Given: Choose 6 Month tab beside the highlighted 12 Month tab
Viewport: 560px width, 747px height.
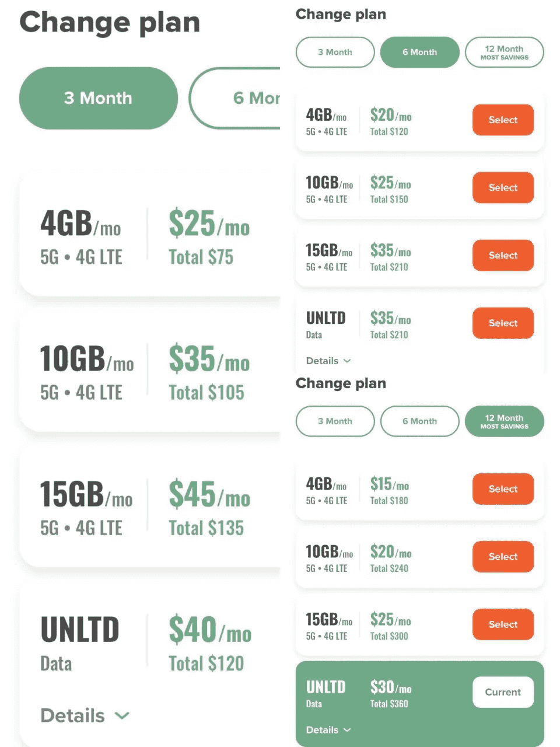Looking at the screenshot, I should coord(419,421).
